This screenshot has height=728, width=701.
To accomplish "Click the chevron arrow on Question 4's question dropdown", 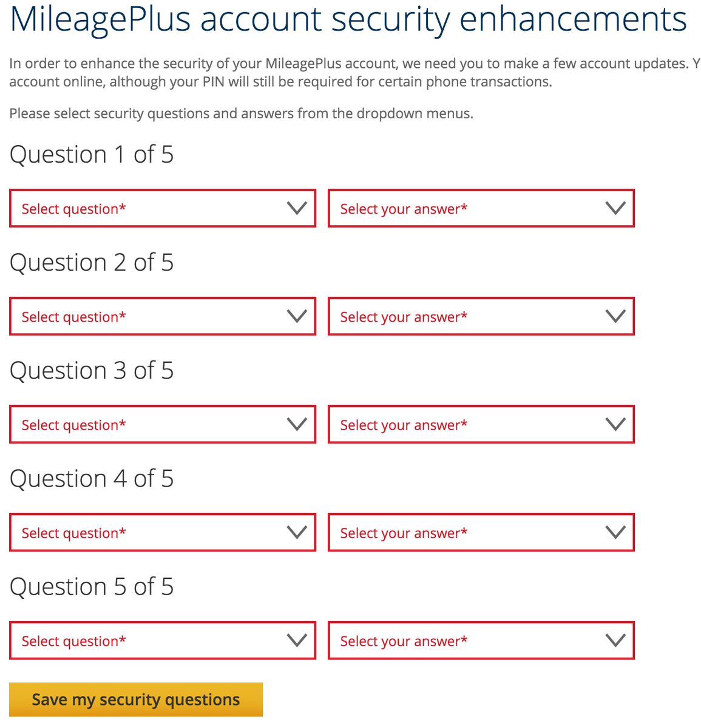I will click(x=297, y=533).
